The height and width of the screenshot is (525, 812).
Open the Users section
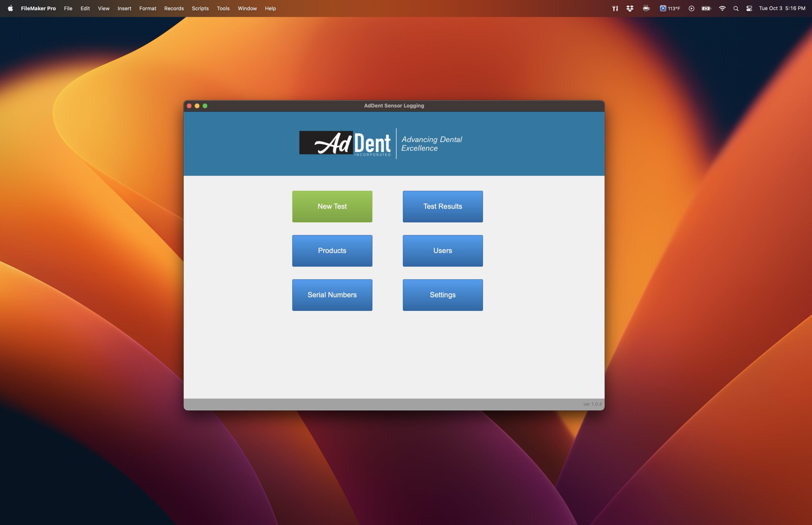click(x=442, y=251)
